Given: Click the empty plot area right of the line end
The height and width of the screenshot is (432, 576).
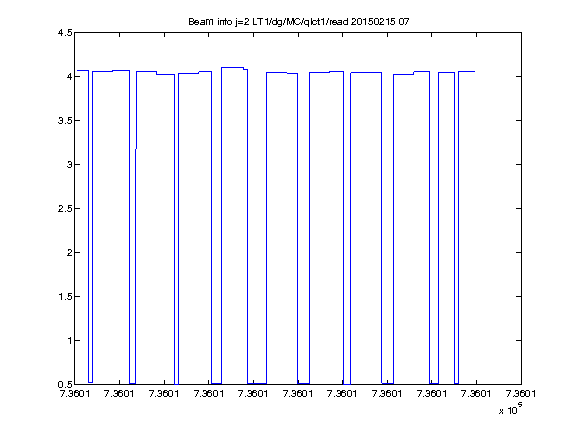Looking at the screenshot, I should click(498, 220).
